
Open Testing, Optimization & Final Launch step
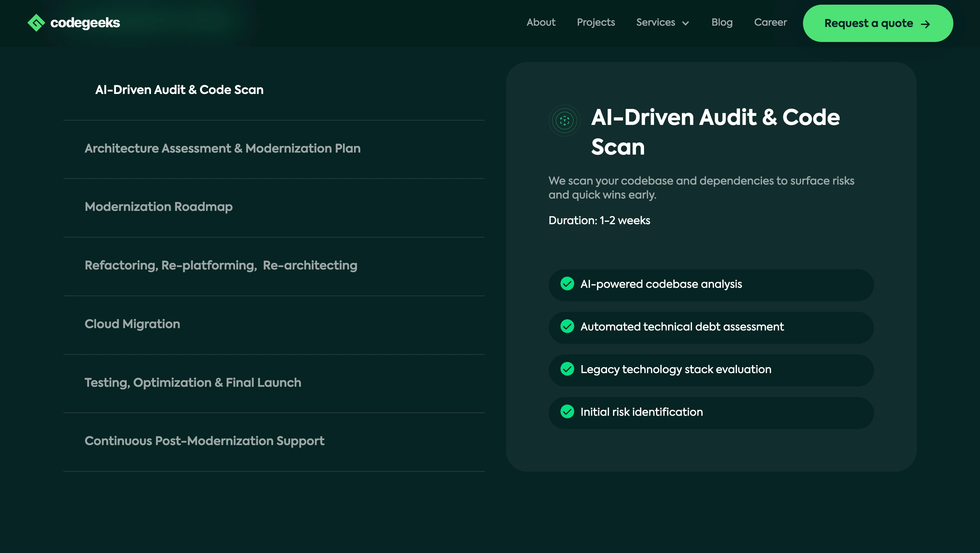pyautogui.click(x=193, y=383)
